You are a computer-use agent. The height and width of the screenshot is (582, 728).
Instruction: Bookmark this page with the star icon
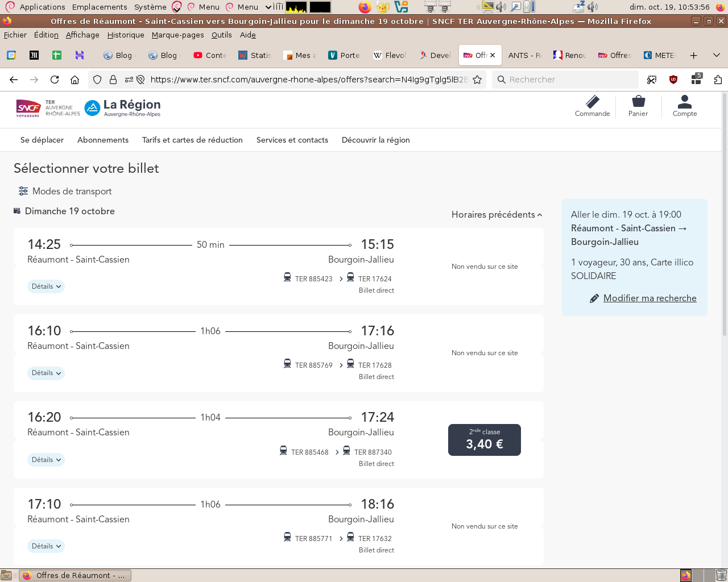(x=477, y=80)
